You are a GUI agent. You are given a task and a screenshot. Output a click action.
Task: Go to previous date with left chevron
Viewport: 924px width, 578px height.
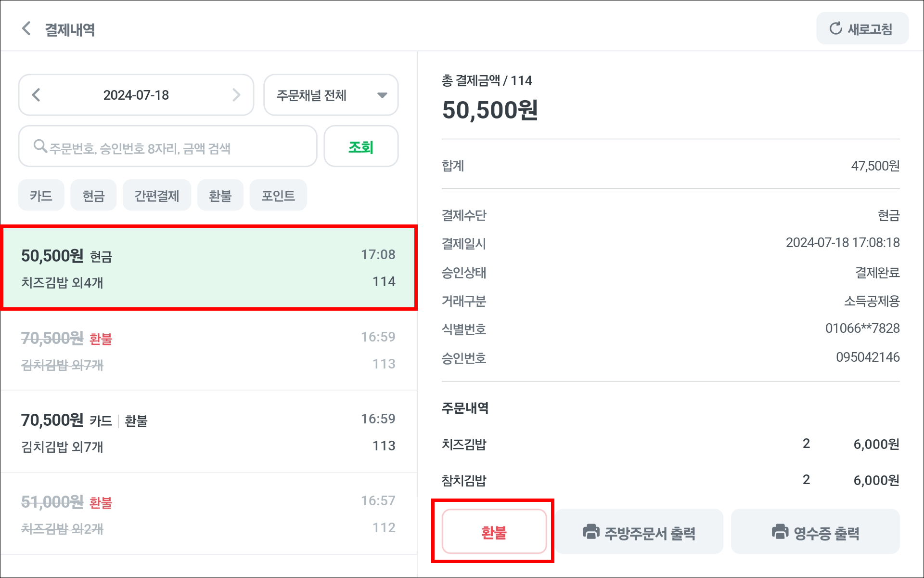tap(36, 95)
